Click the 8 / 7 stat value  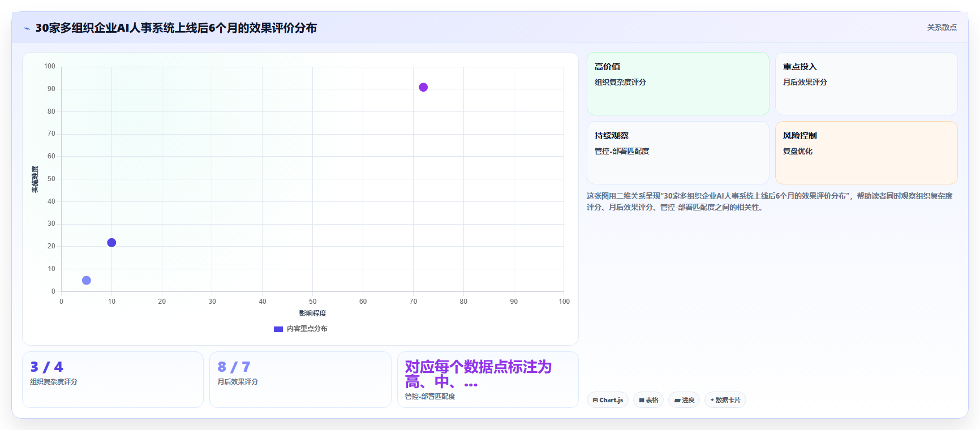click(234, 367)
